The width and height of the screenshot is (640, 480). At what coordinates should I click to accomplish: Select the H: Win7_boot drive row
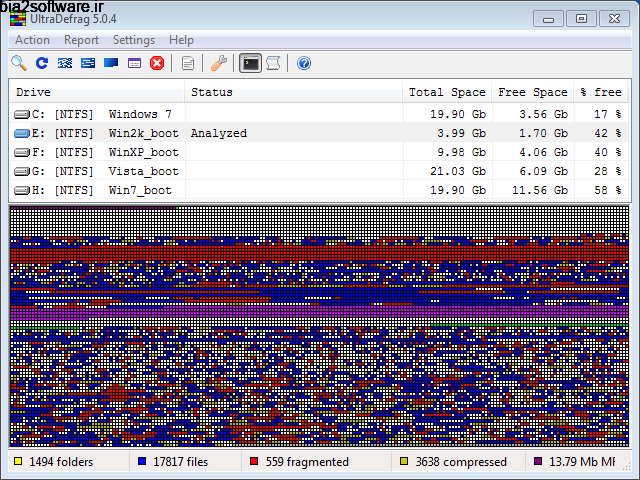point(139,190)
